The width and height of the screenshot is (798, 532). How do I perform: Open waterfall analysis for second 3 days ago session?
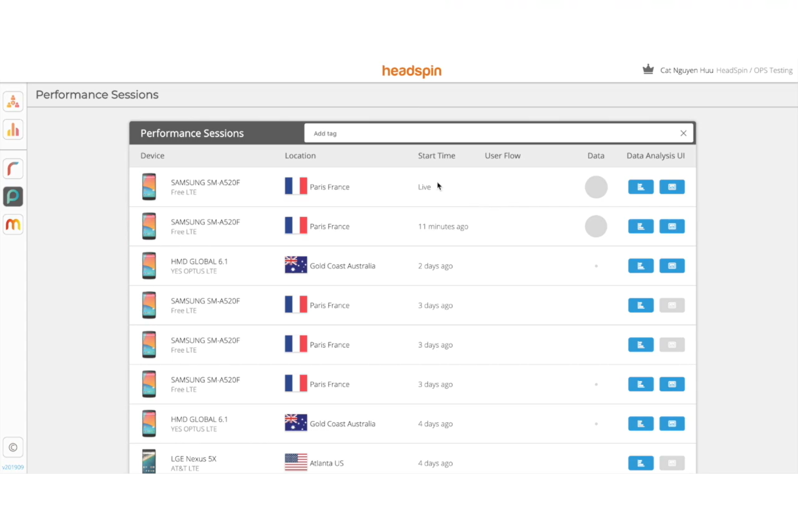tap(641, 344)
